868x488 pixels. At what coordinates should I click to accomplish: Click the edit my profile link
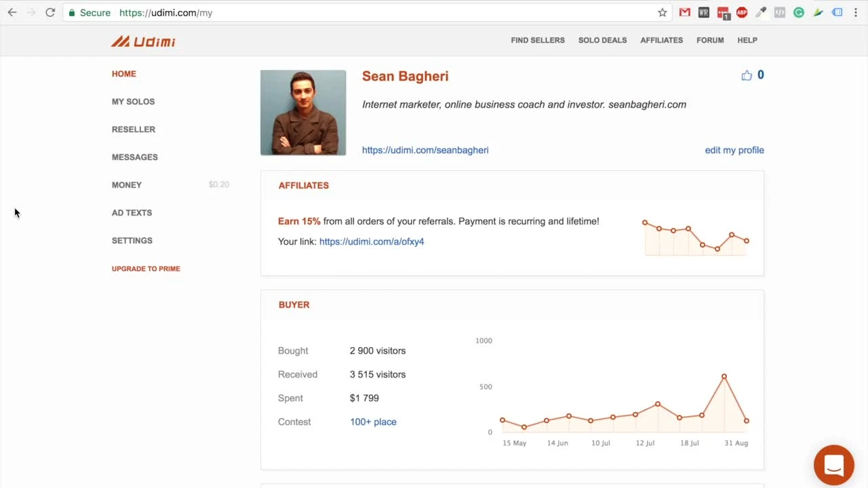[x=734, y=150]
